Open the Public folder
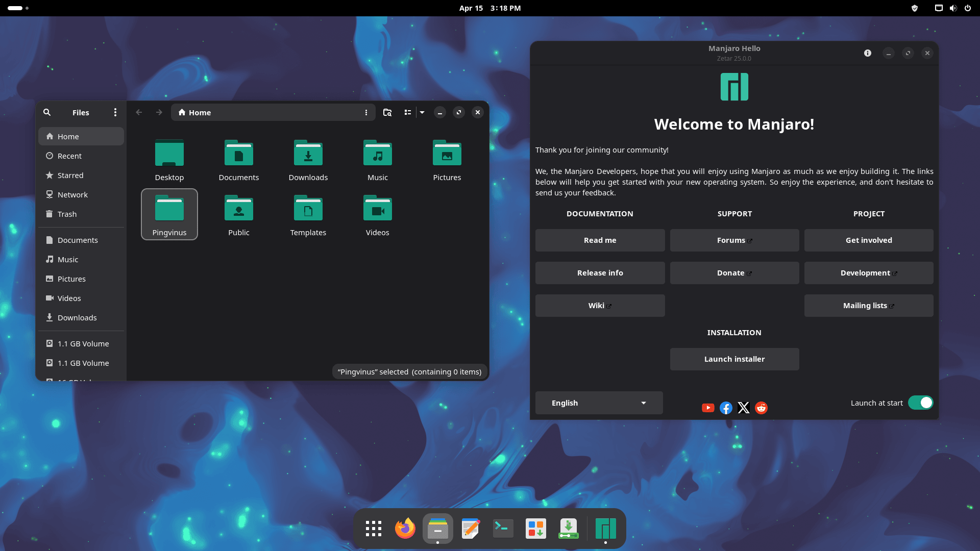This screenshot has width=980, height=551. pyautogui.click(x=239, y=215)
